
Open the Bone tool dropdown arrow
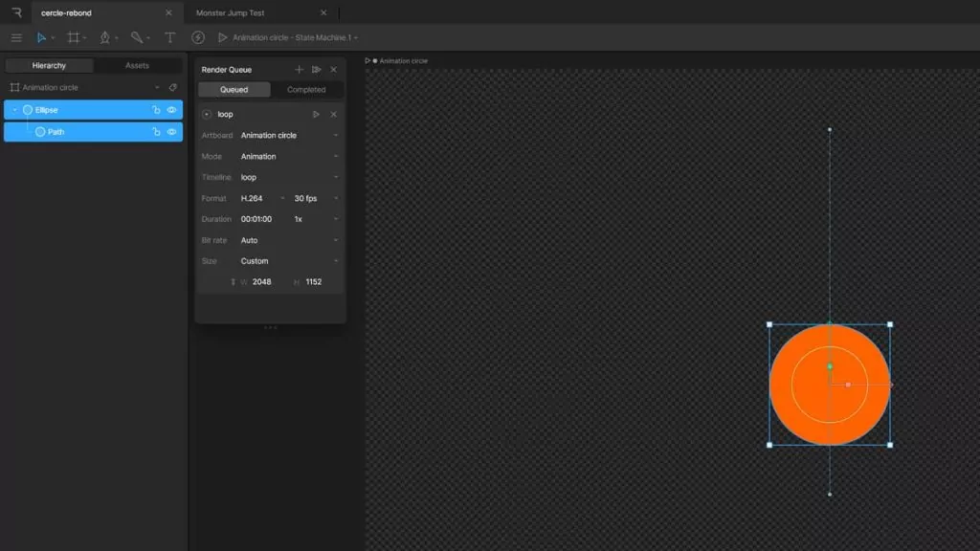click(148, 38)
